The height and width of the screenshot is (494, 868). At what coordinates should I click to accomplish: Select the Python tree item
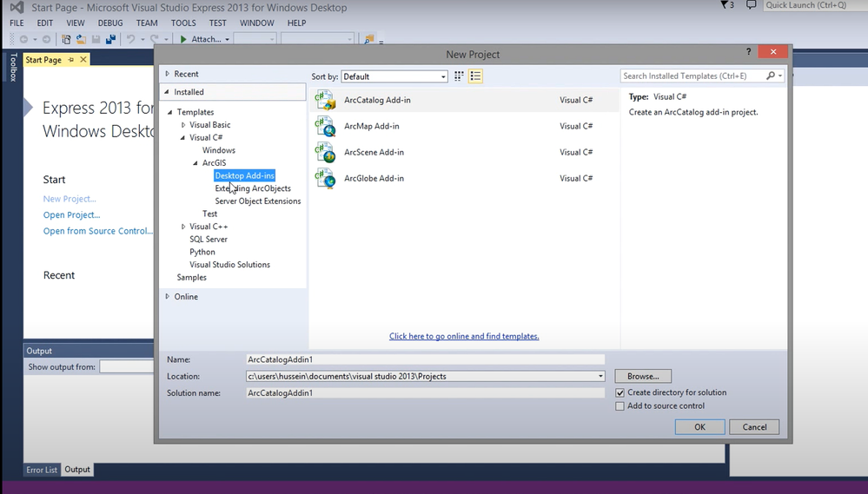click(202, 253)
